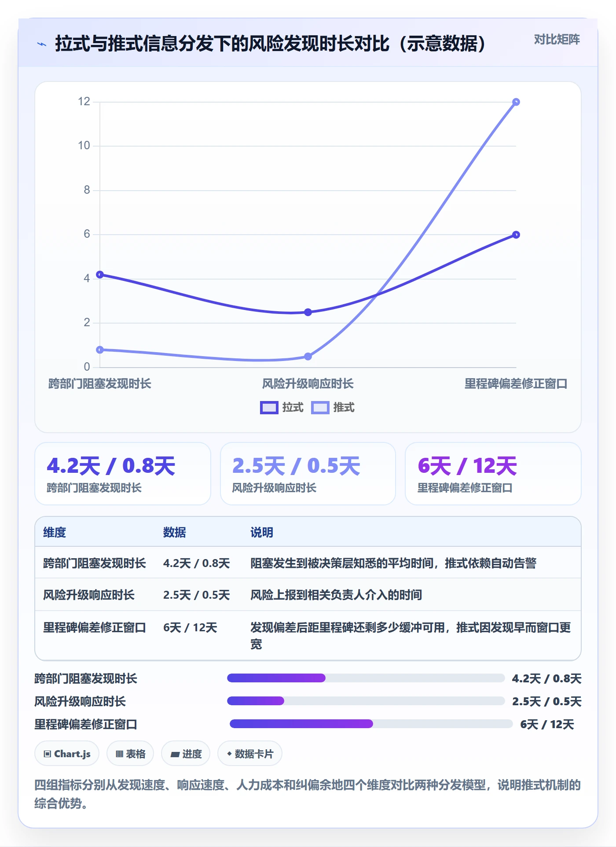This screenshot has height=847, width=616.
Task: Click the 拉式 data point at 4.2
Action: coord(100,275)
